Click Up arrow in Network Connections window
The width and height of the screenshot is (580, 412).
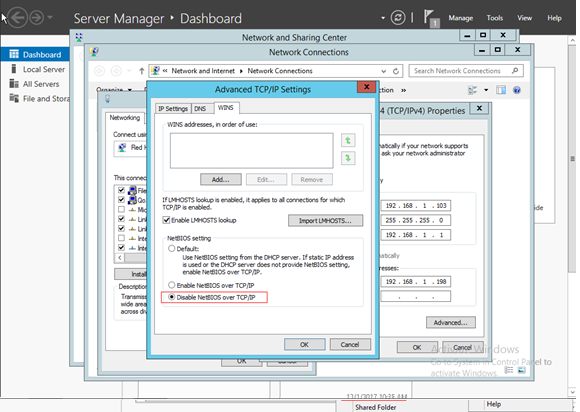pyautogui.click(x=141, y=71)
